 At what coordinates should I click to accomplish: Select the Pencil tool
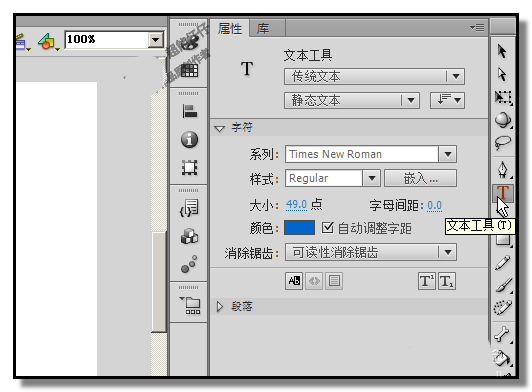point(503,262)
